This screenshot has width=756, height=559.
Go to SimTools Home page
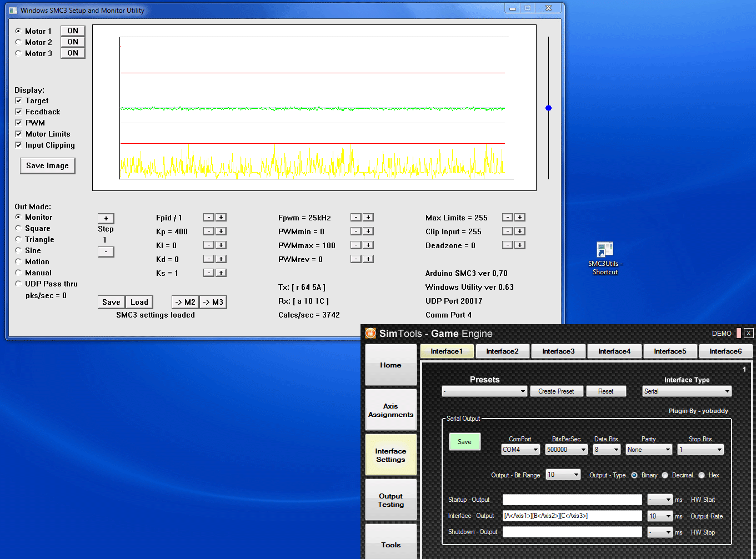(391, 365)
